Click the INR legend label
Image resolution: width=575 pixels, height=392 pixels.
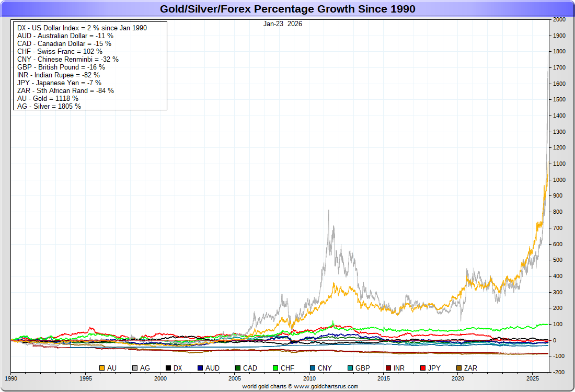click(399, 368)
